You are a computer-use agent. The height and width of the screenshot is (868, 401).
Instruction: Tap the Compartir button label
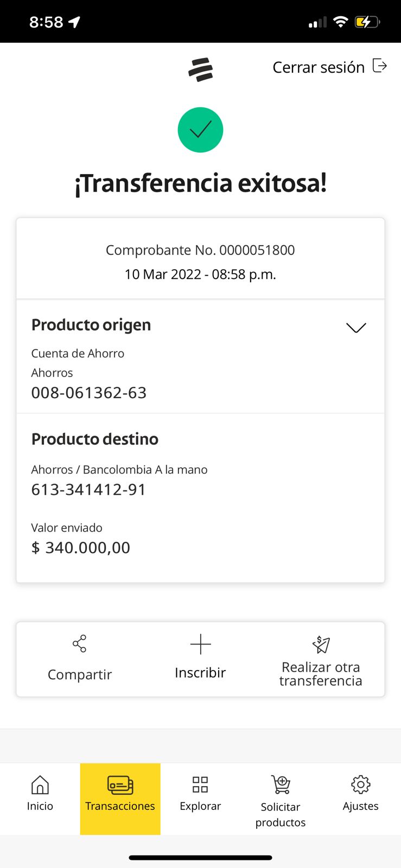[80, 674]
